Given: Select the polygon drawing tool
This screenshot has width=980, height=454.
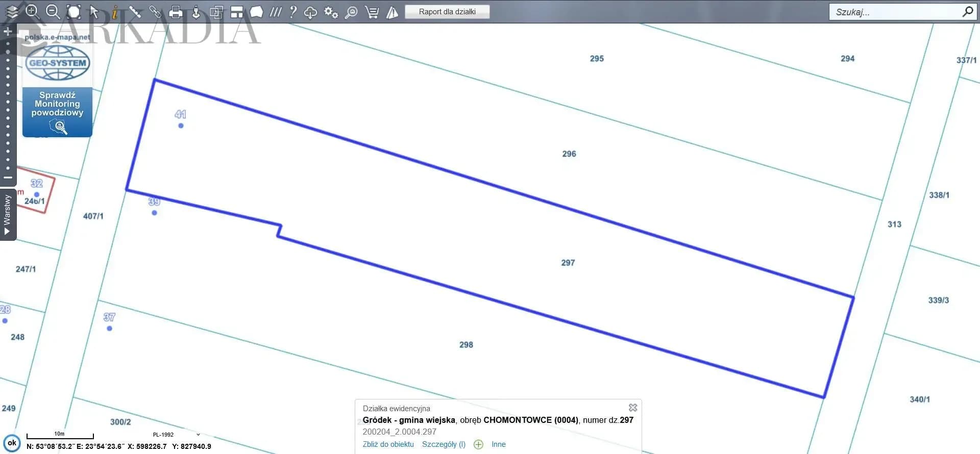Looking at the screenshot, I should tap(257, 12).
